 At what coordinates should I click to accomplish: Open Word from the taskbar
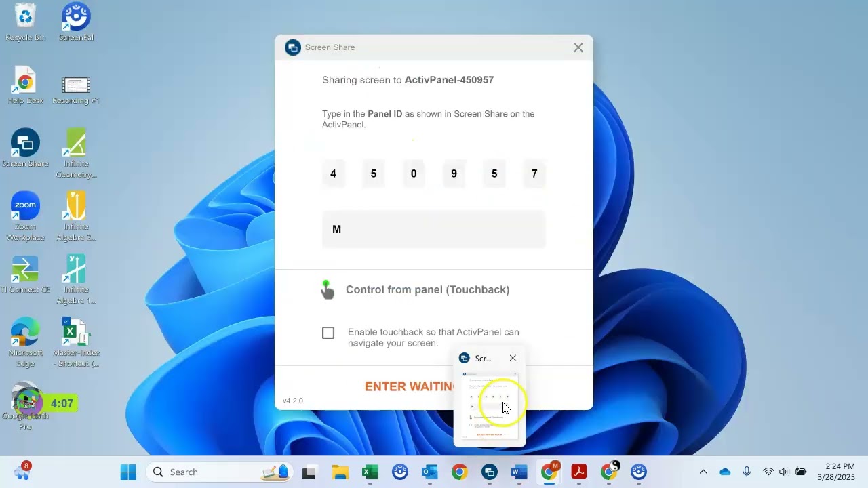tap(519, 472)
